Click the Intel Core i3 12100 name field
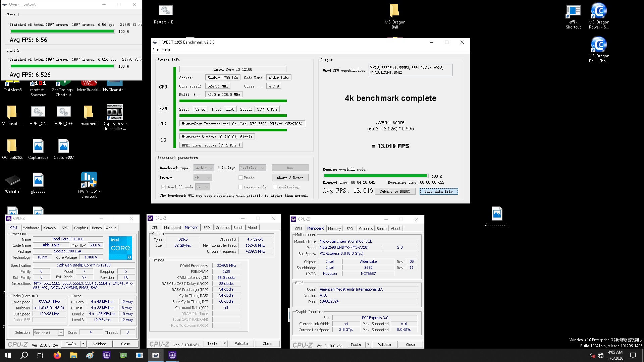The width and height of the screenshot is (644, 362). tap(233, 69)
